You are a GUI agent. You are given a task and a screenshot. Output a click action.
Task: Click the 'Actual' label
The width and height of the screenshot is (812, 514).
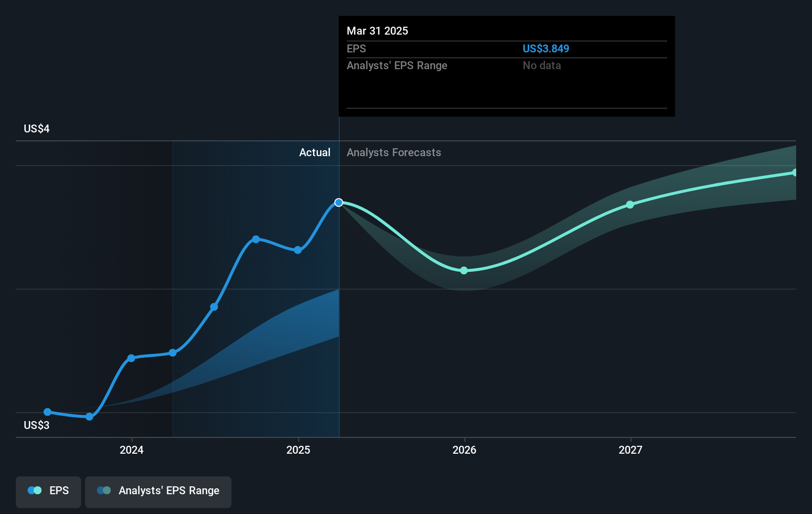[315, 152]
